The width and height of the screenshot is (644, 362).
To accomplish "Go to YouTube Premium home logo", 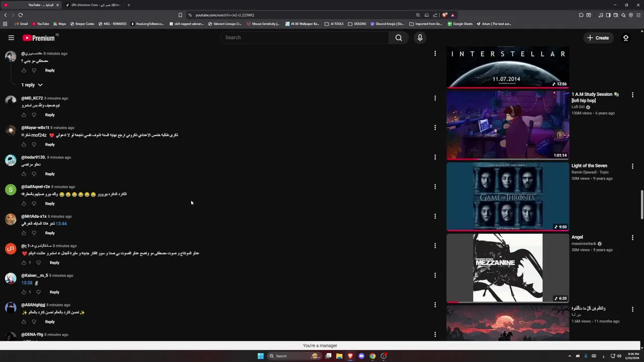I will click(38, 38).
